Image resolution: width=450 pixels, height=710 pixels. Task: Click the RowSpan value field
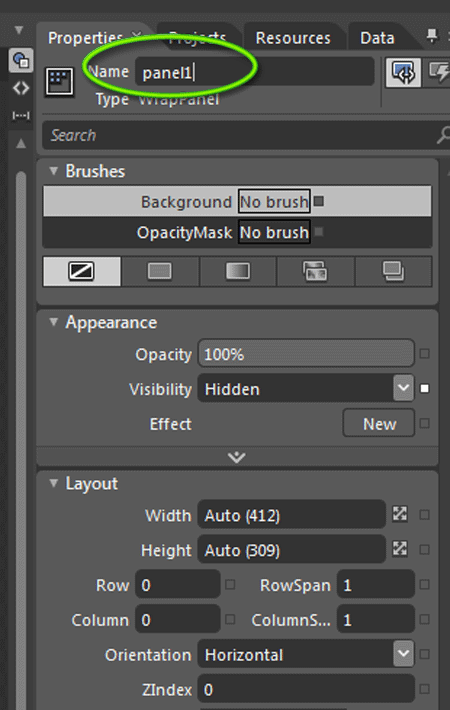(x=376, y=585)
